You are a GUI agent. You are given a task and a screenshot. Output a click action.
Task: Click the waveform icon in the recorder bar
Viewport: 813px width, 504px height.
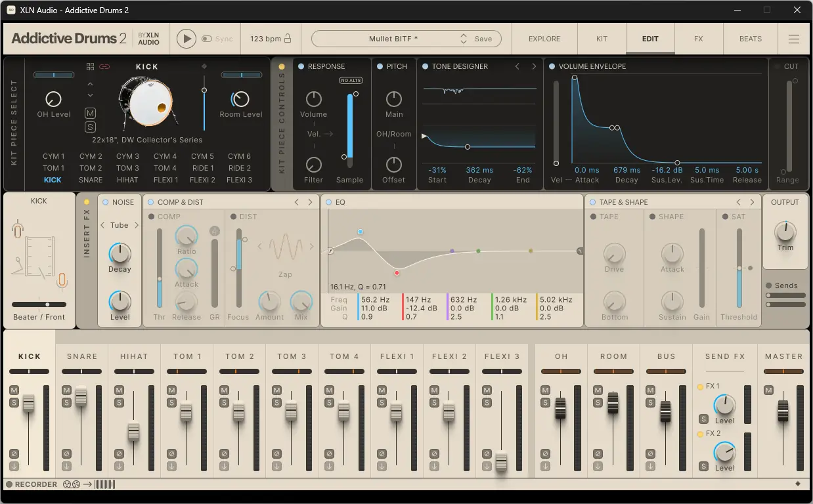click(x=104, y=484)
